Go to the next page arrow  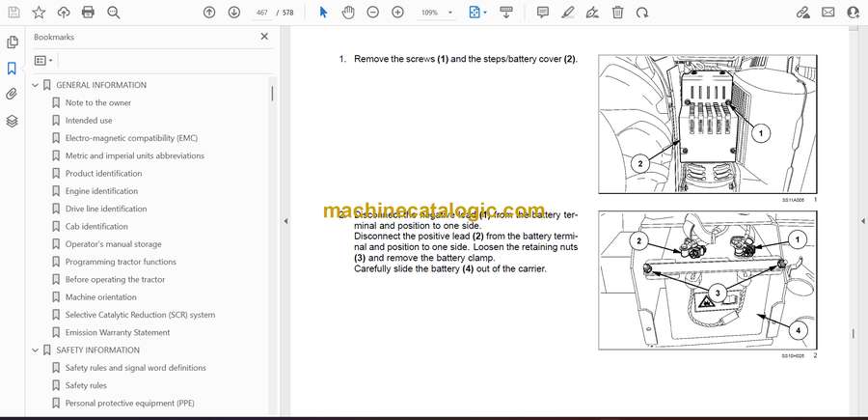coord(234,13)
